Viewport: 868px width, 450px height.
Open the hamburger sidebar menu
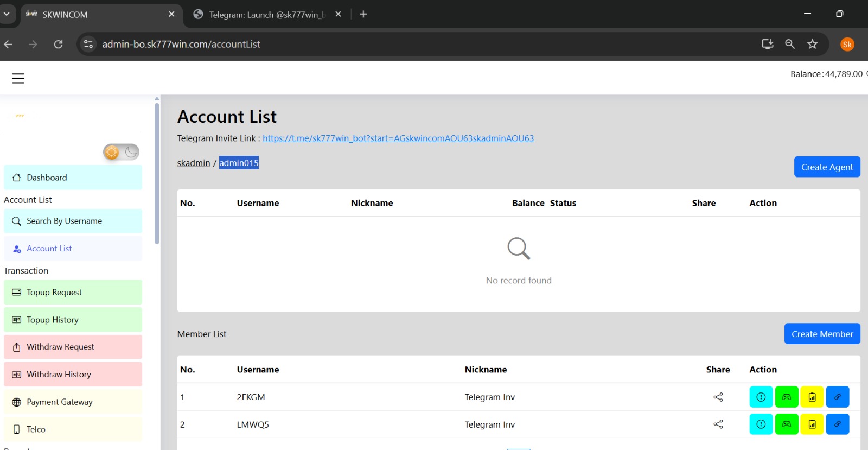[x=18, y=78]
